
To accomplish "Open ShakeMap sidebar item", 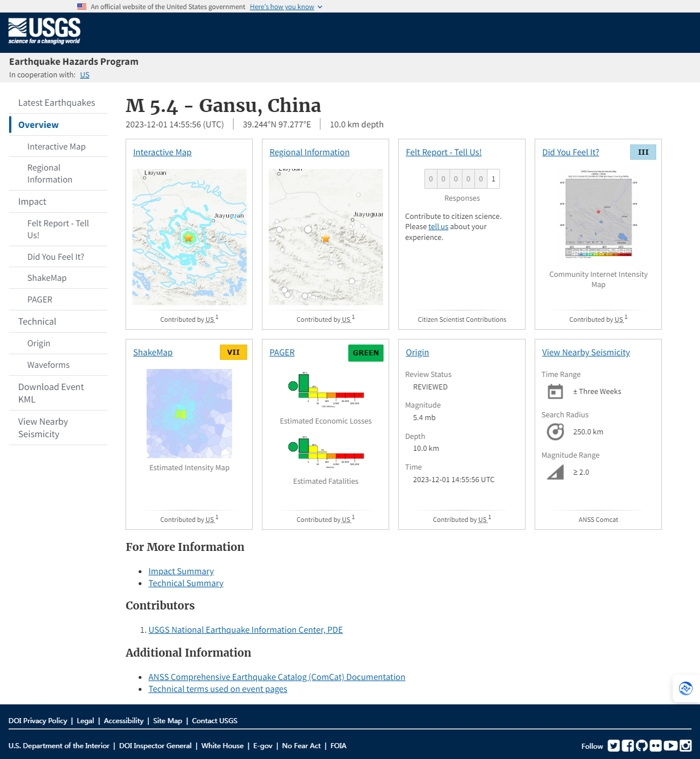I will coord(47,277).
